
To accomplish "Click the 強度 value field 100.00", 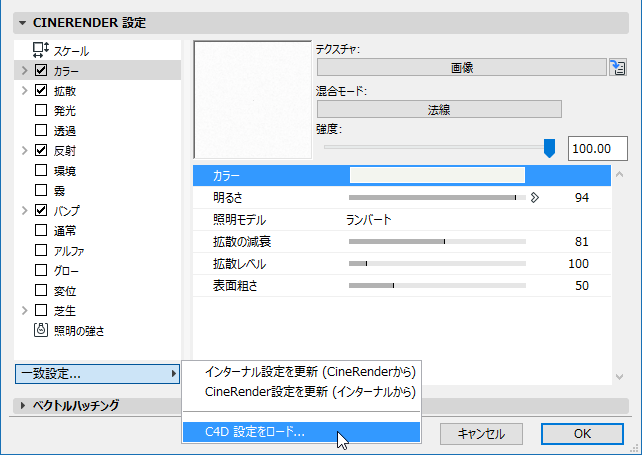I will tap(597, 148).
